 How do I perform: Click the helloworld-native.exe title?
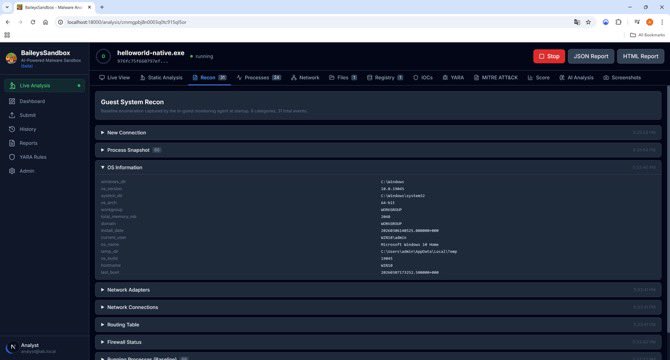(151, 53)
